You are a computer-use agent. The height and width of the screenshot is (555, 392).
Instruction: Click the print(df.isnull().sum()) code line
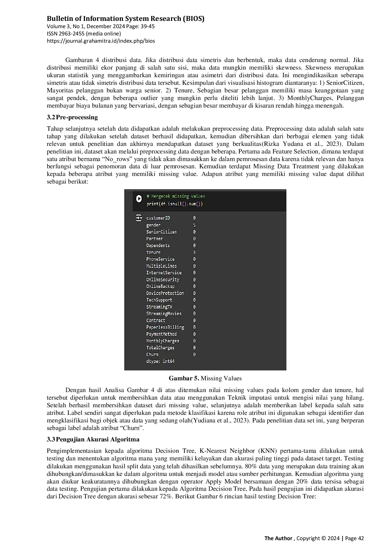(175, 204)
